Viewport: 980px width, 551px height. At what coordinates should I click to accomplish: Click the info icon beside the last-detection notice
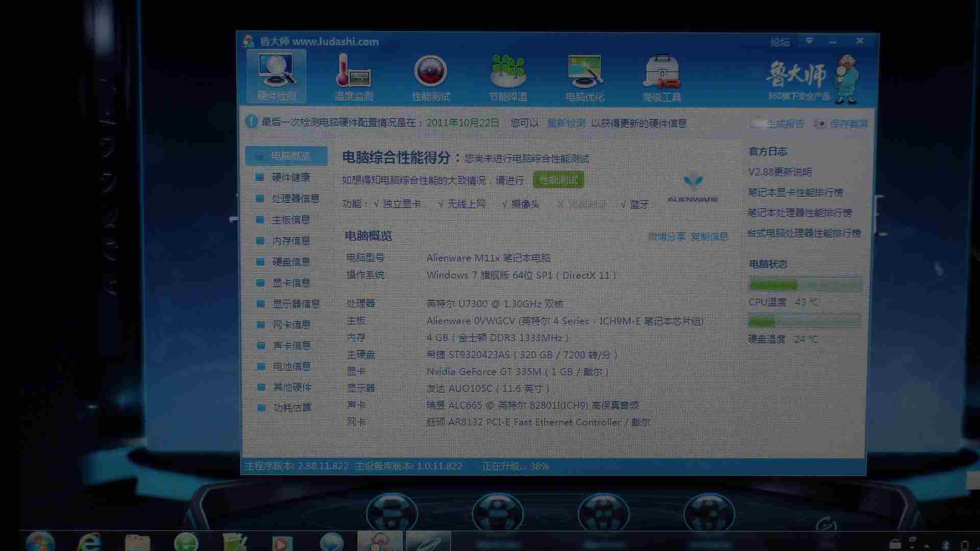click(251, 122)
